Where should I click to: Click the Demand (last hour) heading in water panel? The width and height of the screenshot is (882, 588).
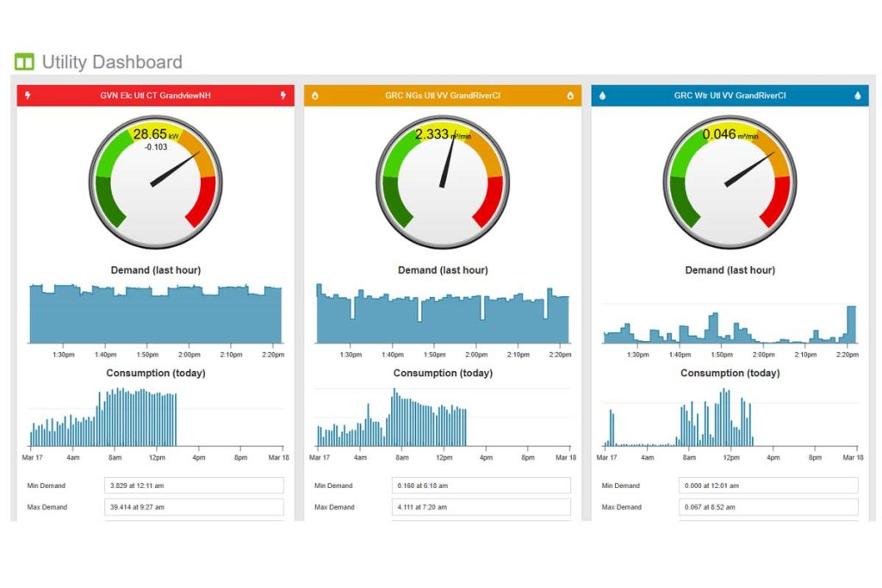730,270
